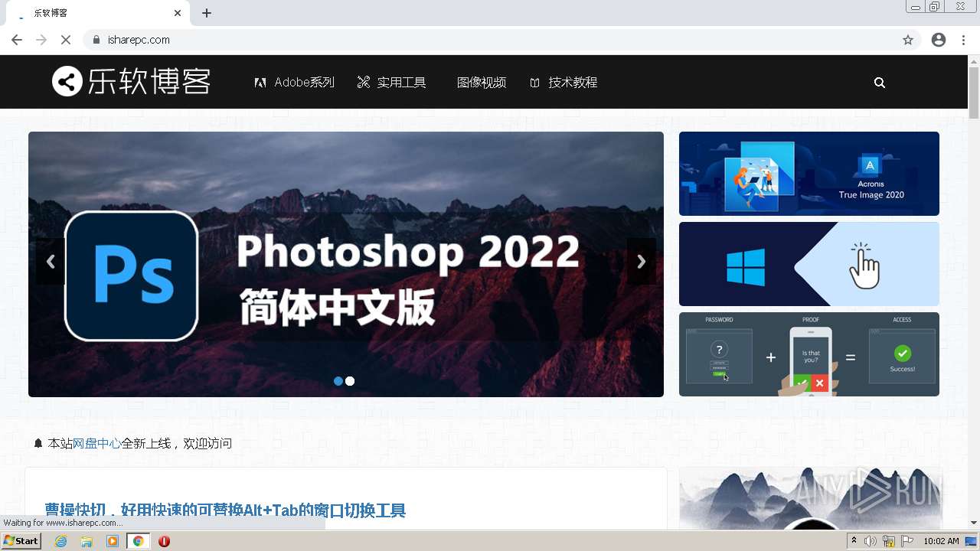Screen dimensions: 980x551
Task: Click the browser back arrow
Action: [17, 40]
